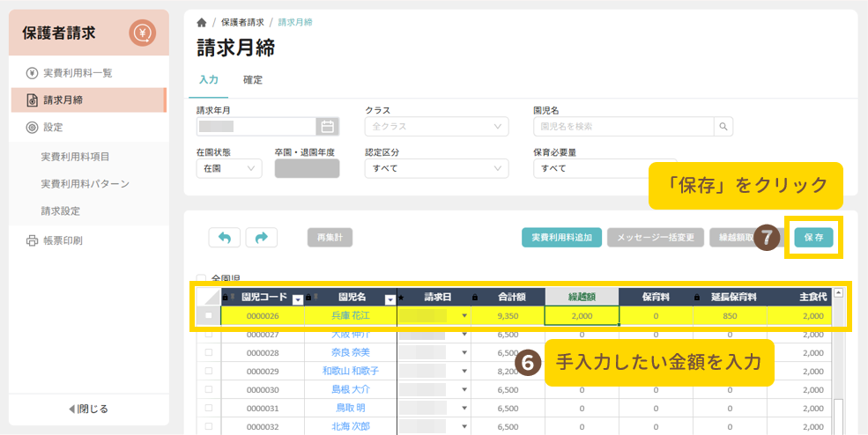Click the search magnifier for 園児名

[723, 127]
